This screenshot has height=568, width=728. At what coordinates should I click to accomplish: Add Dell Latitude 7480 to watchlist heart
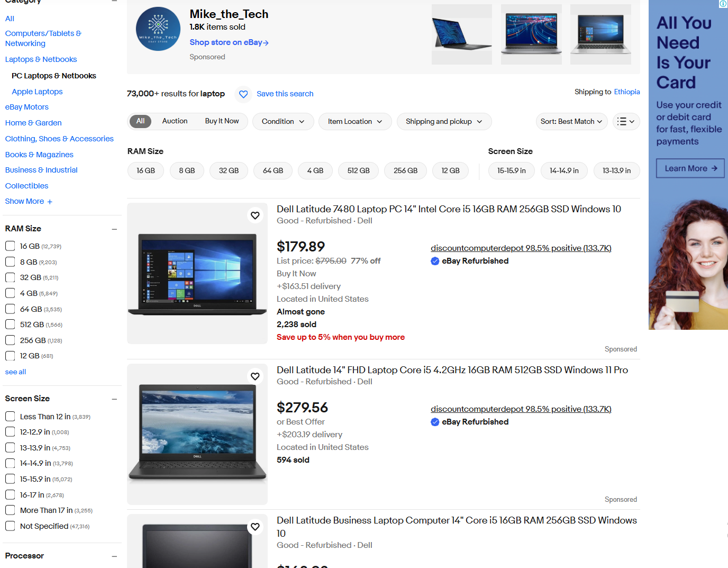(255, 215)
